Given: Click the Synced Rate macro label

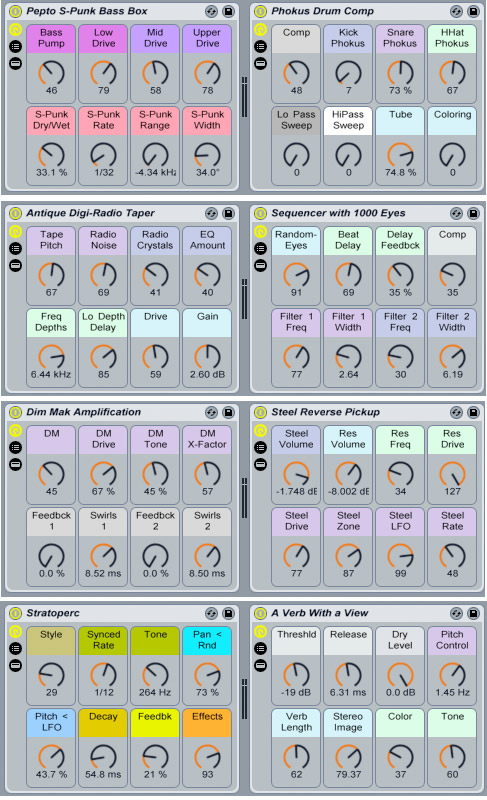Looking at the screenshot, I should tap(104, 640).
